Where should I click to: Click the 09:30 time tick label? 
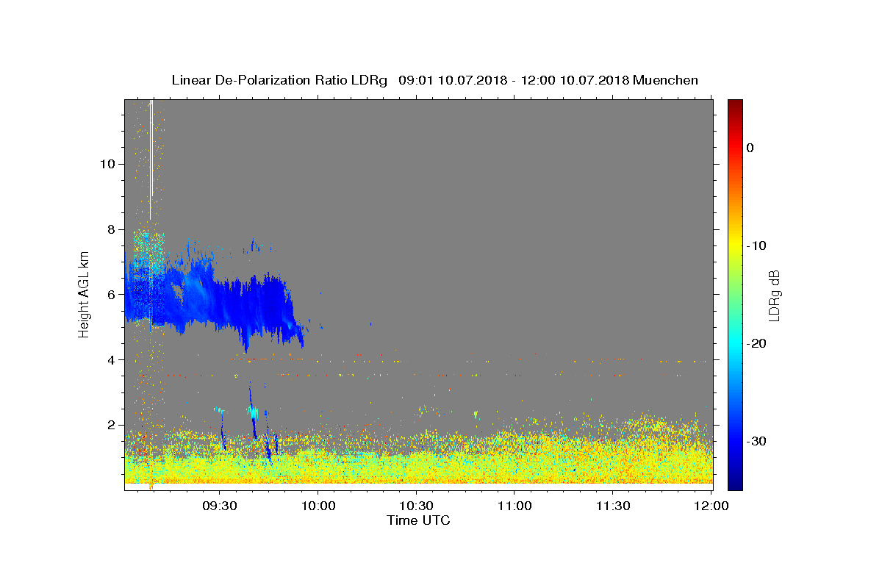point(219,507)
